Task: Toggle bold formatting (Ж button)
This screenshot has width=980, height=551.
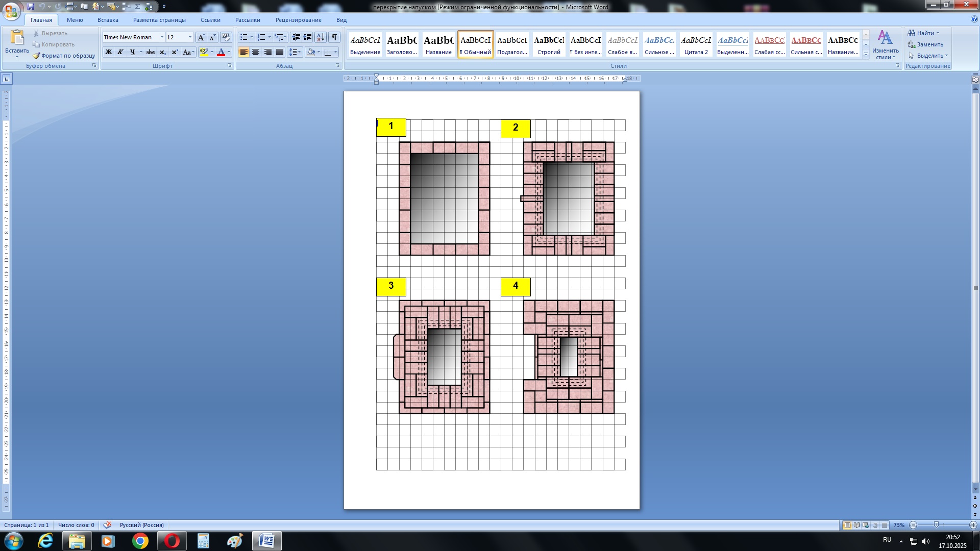Action: [x=109, y=52]
